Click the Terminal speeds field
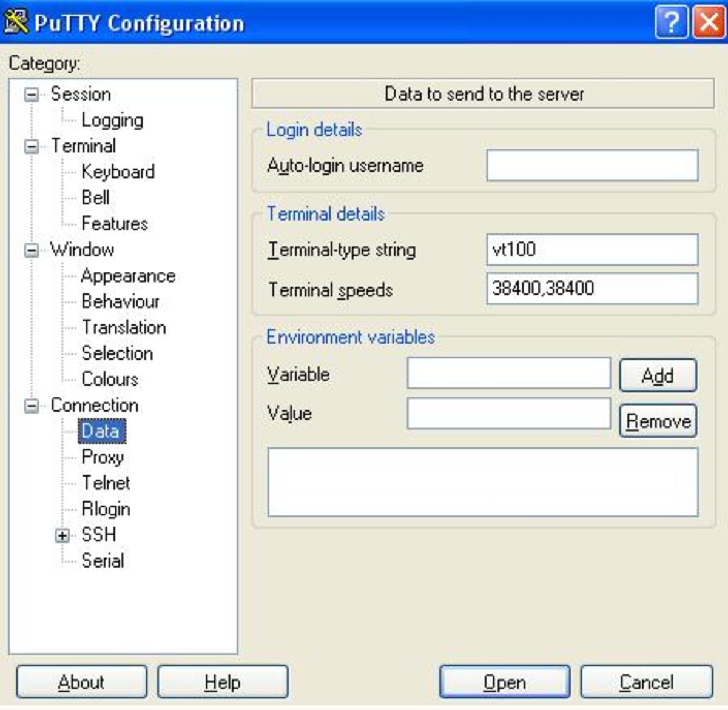Screen dimensions: 728x710 point(591,290)
